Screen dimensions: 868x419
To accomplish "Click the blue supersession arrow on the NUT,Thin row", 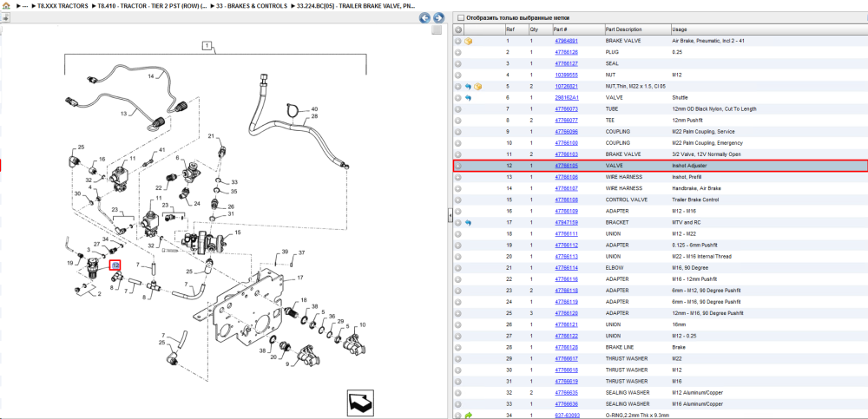I will pyautogui.click(x=469, y=87).
